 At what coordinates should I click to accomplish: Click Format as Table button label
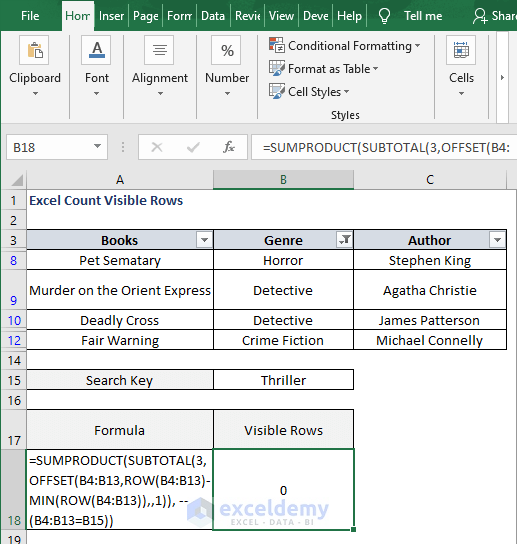329,68
